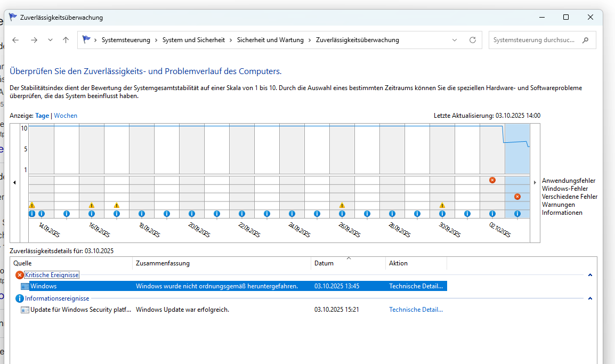This screenshot has height=364, width=615.
Task: Sort the list by the Aktion column
Action: click(x=416, y=263)
